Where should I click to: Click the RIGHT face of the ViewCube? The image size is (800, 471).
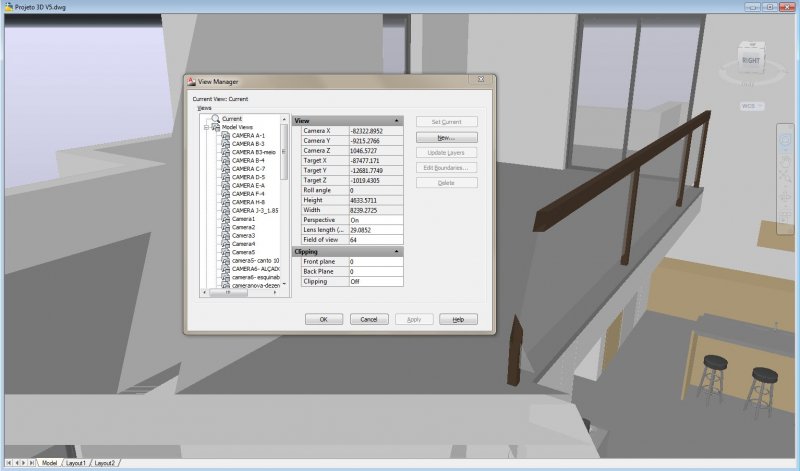coord(751,60)
